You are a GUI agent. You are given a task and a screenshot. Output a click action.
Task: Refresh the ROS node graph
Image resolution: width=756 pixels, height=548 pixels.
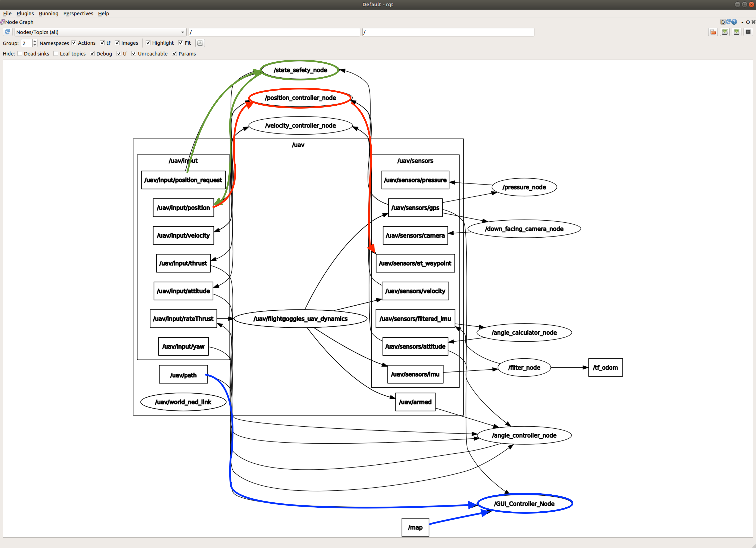click(7, 32)
